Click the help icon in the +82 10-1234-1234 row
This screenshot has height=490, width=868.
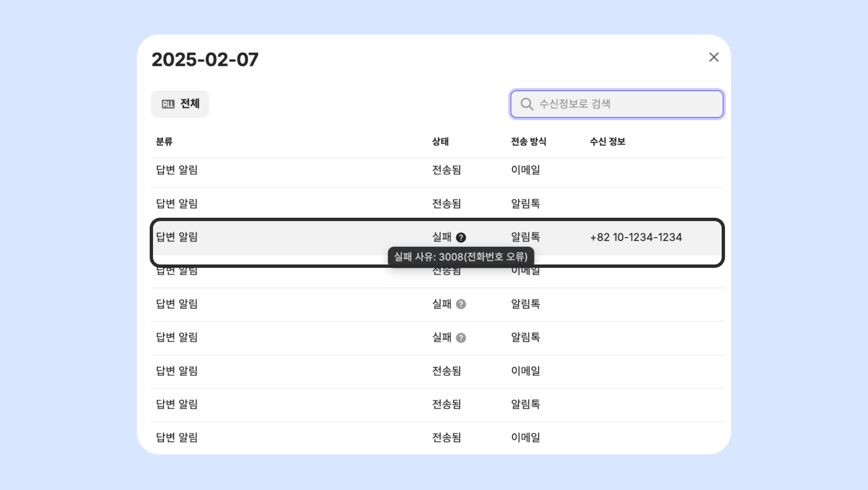tap(461, 237)
